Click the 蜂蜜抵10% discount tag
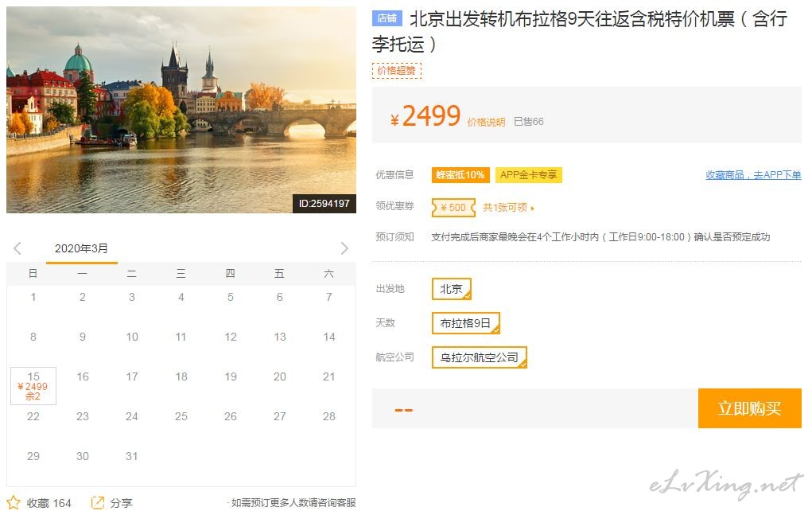Image resolution: width=812 pixels, height=511 pixels. 460,175
